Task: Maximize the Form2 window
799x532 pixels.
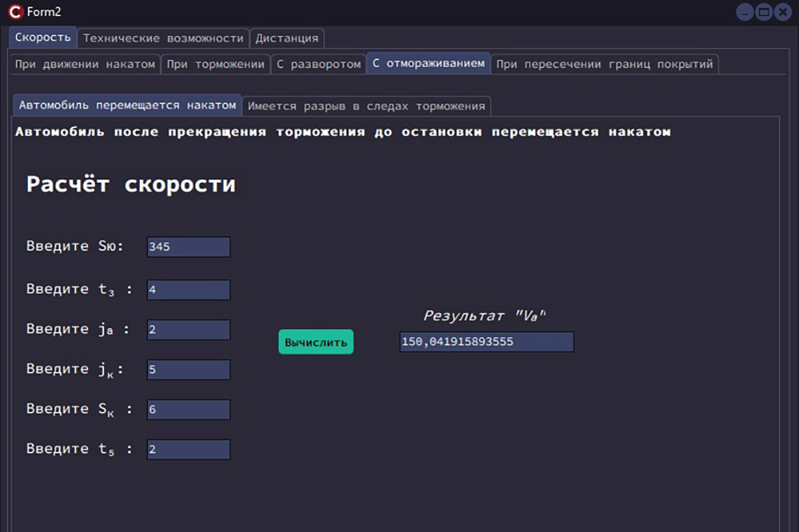Action: (763, 12)
